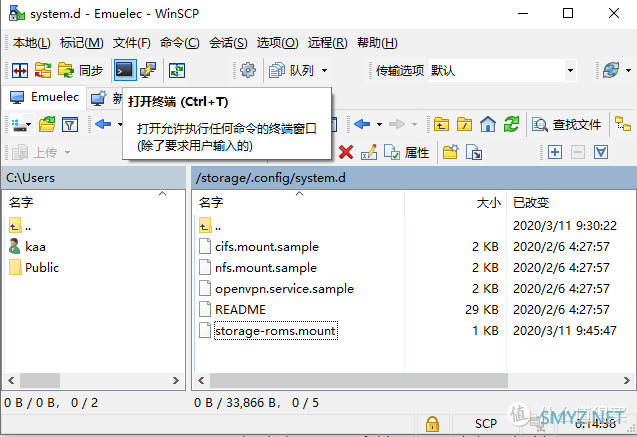
Task: Click the remote root directory icon
Action: 464,124
